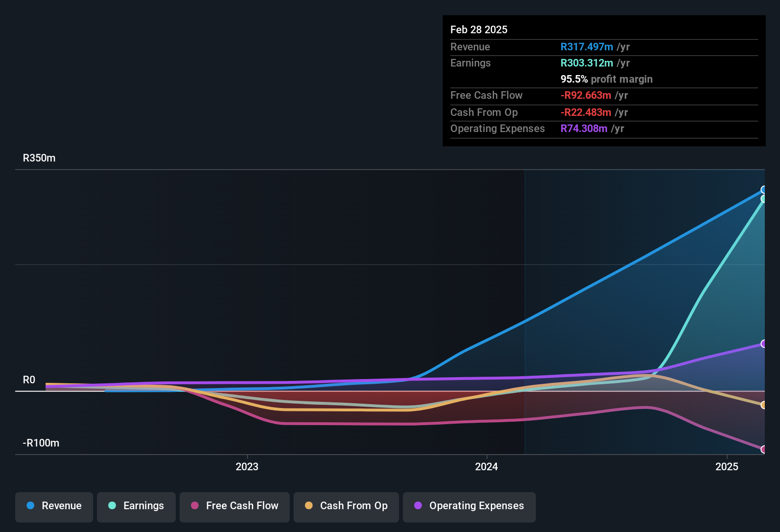Click the Free Cash Flow label in tooltip
The width and height of the screenshot is (780, 532).
click(486, 95)
